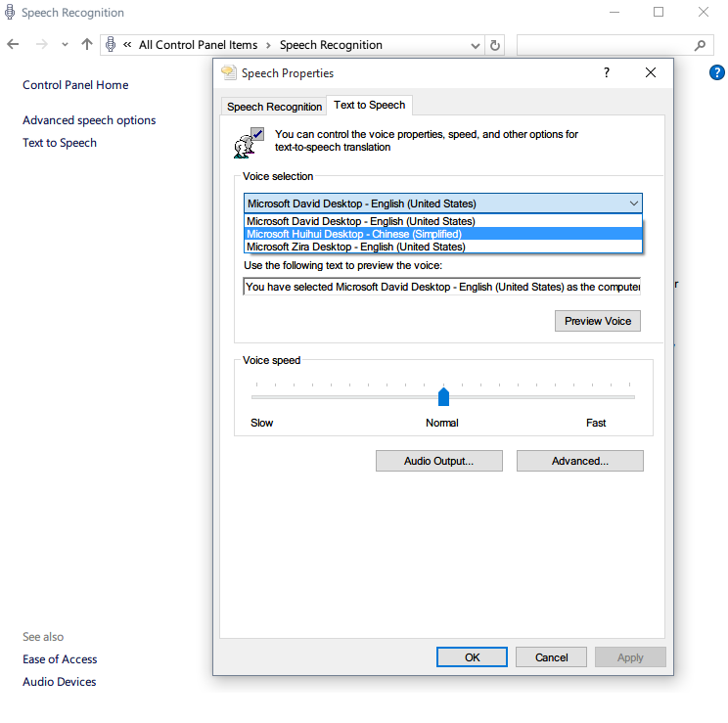Click the microphone icon in address bar

click(111, 45)
